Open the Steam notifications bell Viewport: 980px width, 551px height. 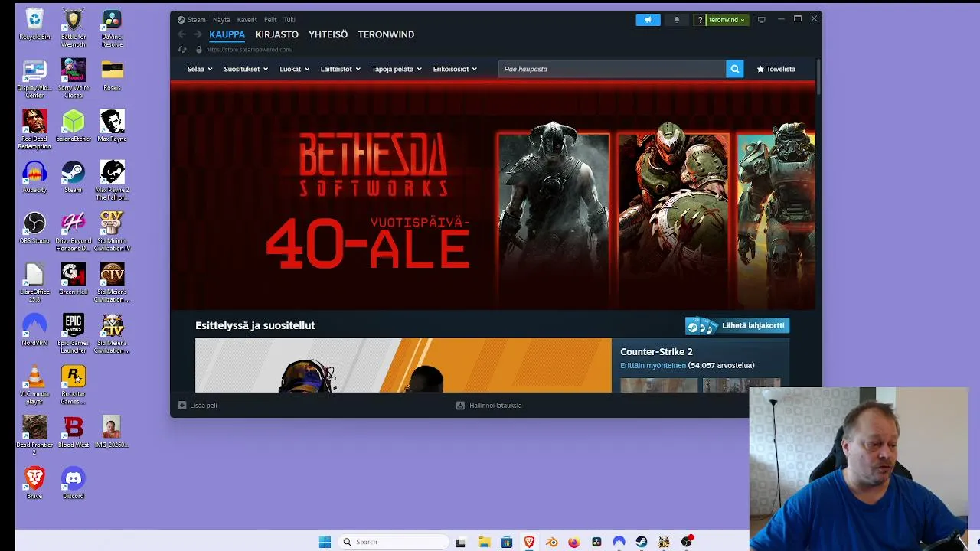pyautogui.click(x=676, y=20)
